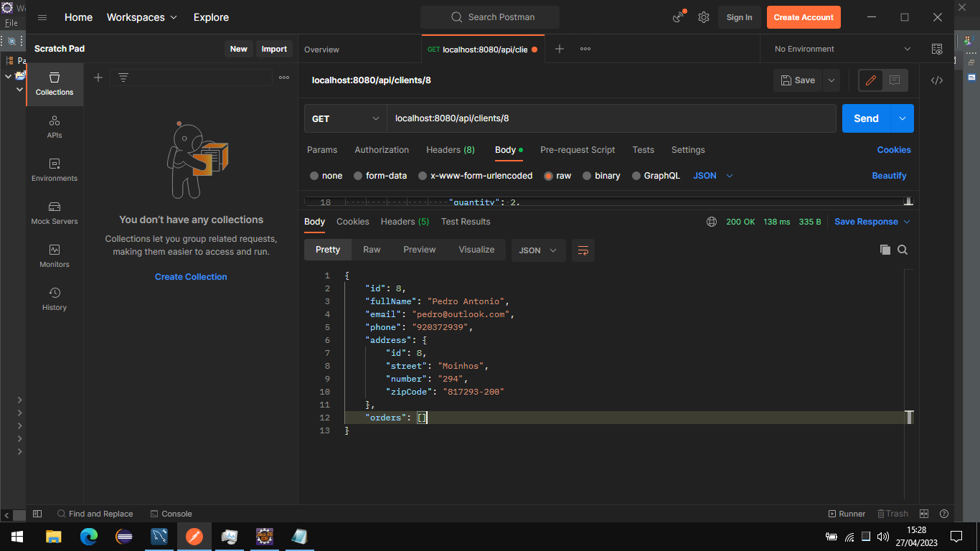Click the Send button
980x551 pixels.
click(866, 118)
